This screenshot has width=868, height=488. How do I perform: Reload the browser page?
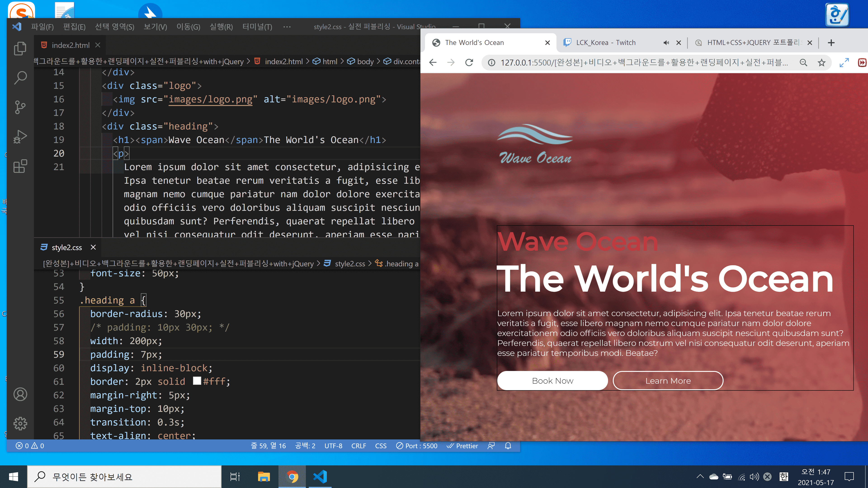(x=469, y=62)
